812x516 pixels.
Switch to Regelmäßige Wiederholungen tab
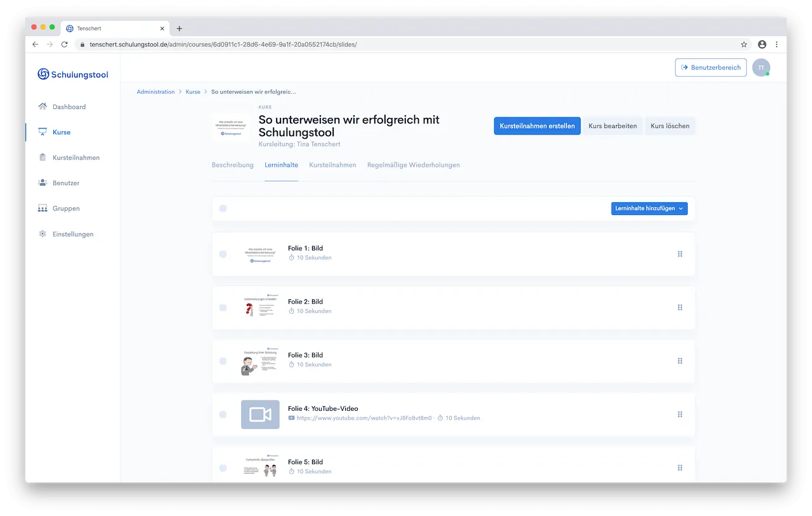click(x=414, y=165)
